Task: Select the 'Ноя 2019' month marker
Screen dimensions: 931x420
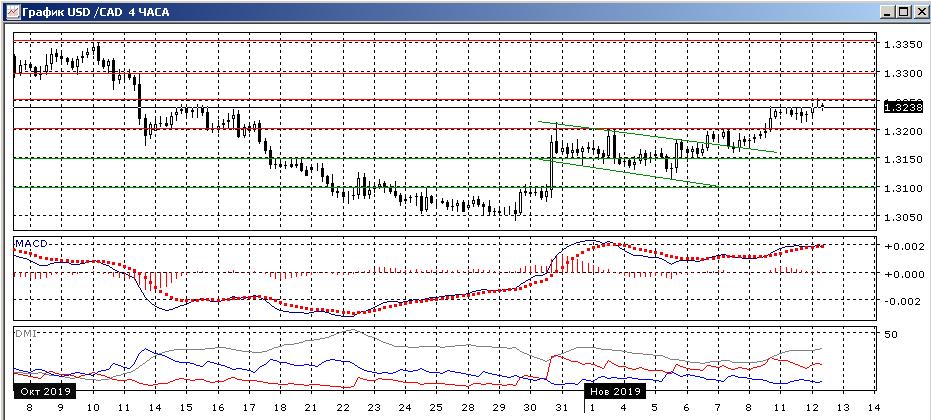Action: (x=613, y=391)
